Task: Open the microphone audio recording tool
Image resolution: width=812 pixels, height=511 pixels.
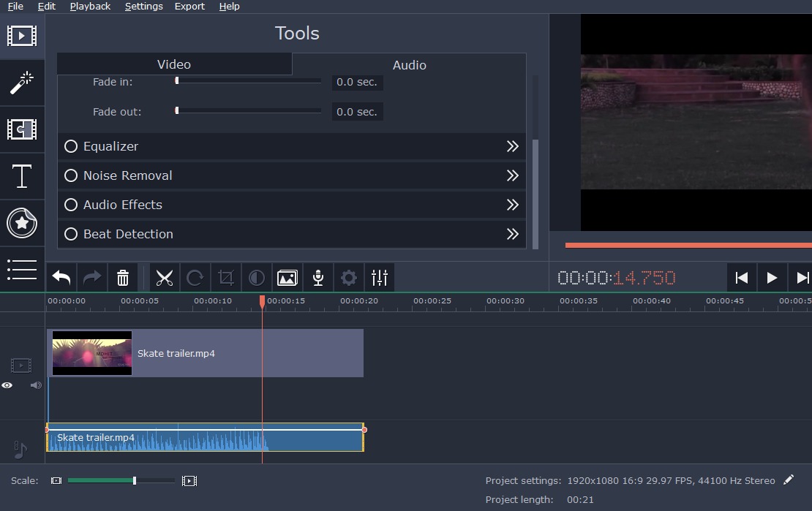Action: pos(317,277)
